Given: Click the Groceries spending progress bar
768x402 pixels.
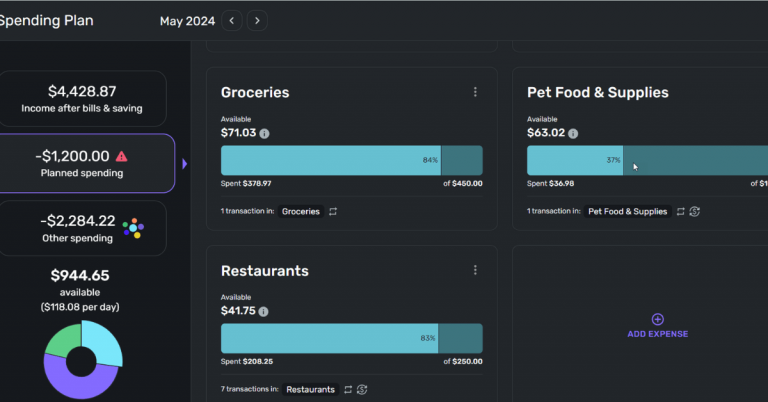Looking at the screenshot, I should pyautogui.click(x=351, y=161).
